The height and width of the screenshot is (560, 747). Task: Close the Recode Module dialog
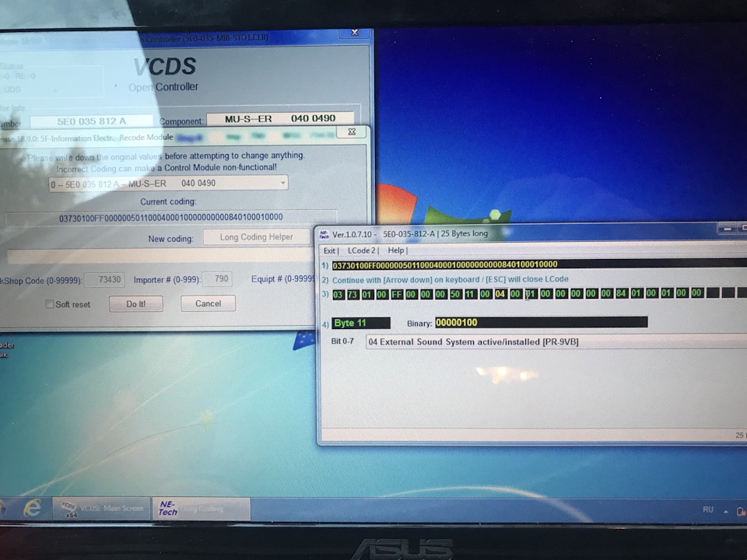coord(352,132)
